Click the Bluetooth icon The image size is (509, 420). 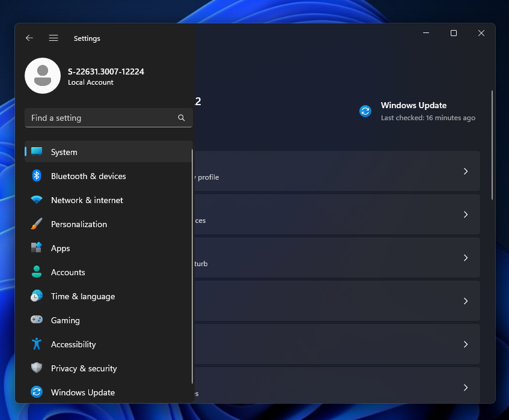[x=37, y=176]
